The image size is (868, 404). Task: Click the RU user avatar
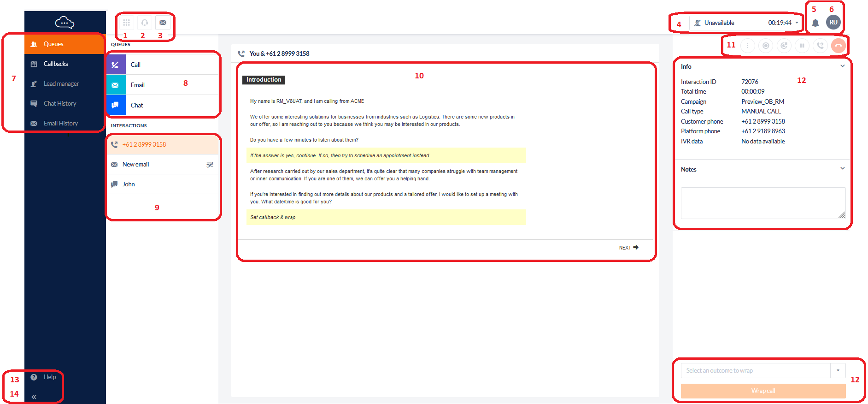pyautogui.click(x=833, y=22)
